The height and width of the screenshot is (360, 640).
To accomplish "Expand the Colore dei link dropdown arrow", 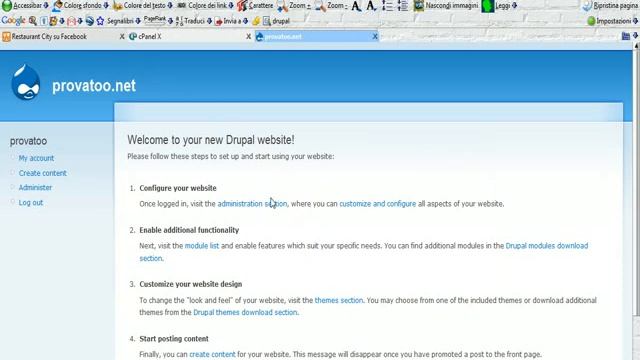I will [231, 6].
